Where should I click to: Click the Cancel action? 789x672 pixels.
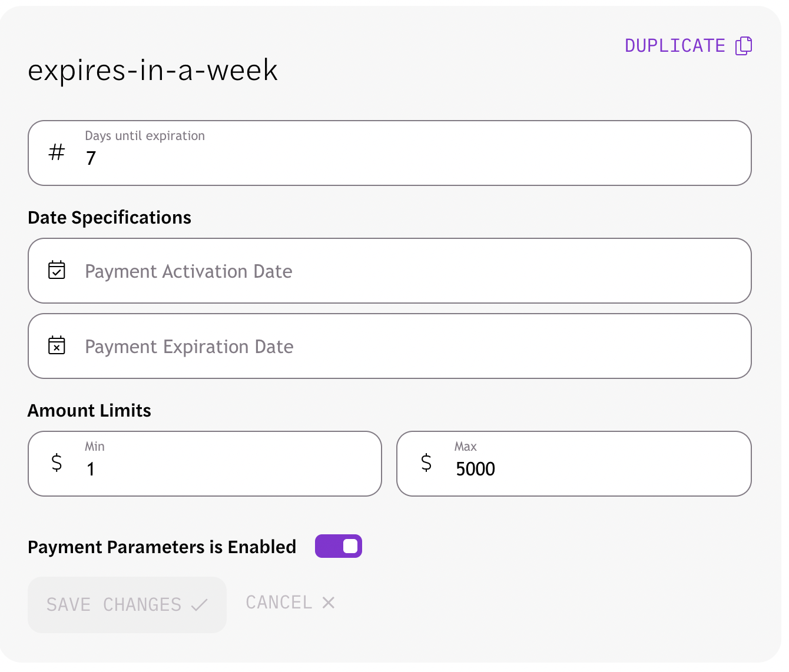click(279, 603)
